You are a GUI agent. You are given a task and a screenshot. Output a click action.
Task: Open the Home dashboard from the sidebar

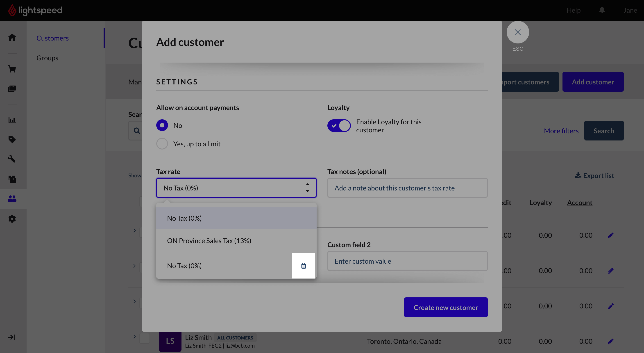tap(12, 38)
